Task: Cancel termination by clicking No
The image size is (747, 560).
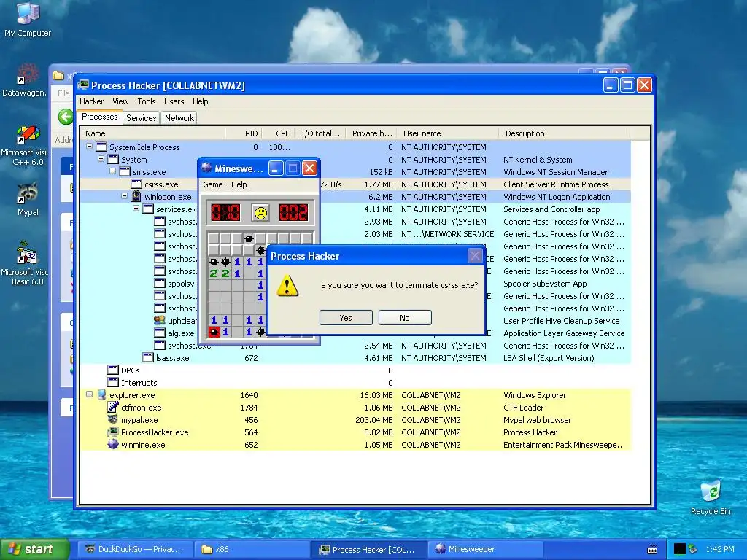Action: coord(405,318)
